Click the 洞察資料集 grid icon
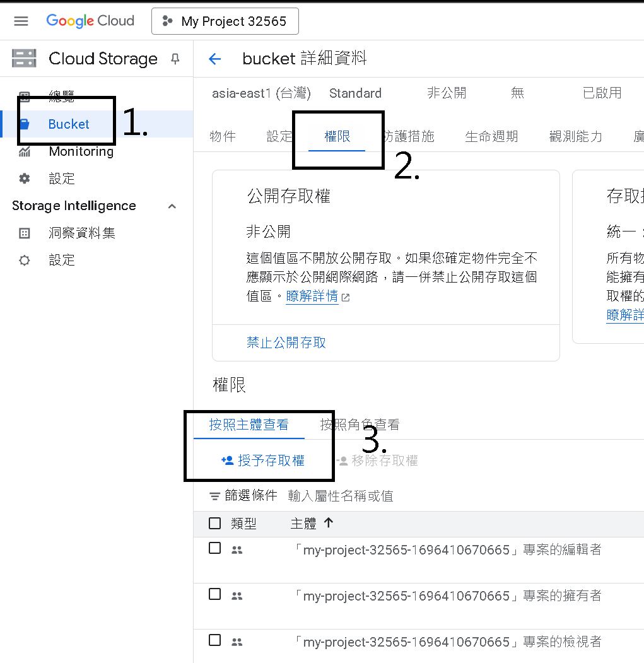Image resolution: width=644 pixels, height=663 pixels. point(25,233)
